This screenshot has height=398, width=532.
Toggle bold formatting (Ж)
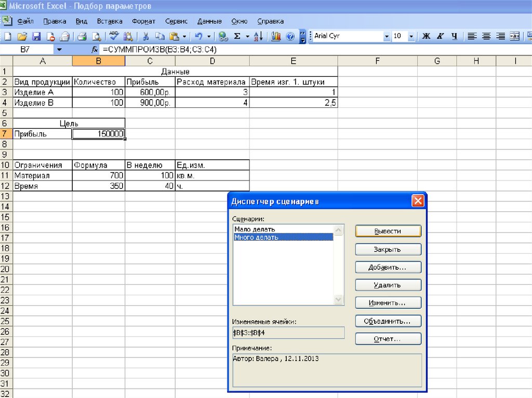pyautogui.click(x=426, y=36)
